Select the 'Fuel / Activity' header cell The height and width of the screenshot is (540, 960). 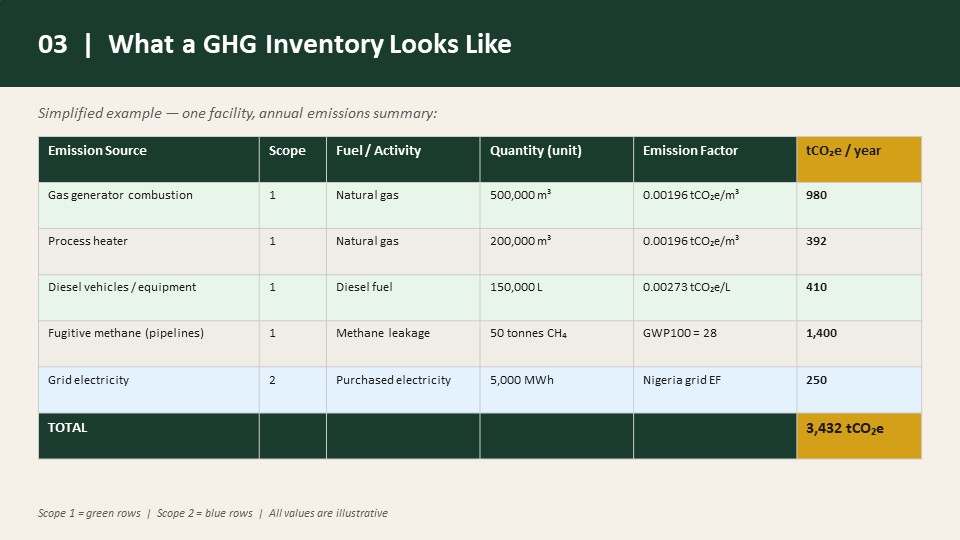(x=403, y=159)
